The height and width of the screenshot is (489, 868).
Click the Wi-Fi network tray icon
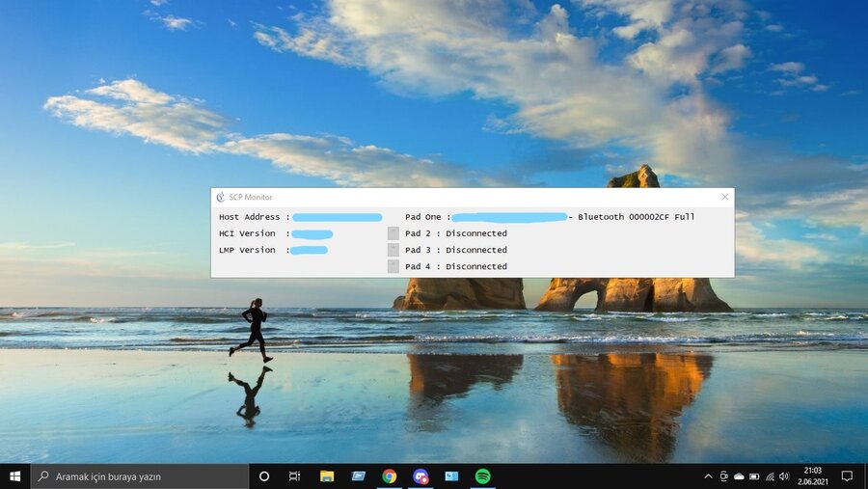click(770, 476)
